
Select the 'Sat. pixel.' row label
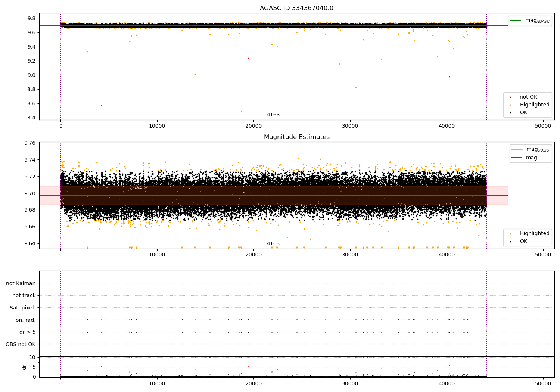[22, 308]
